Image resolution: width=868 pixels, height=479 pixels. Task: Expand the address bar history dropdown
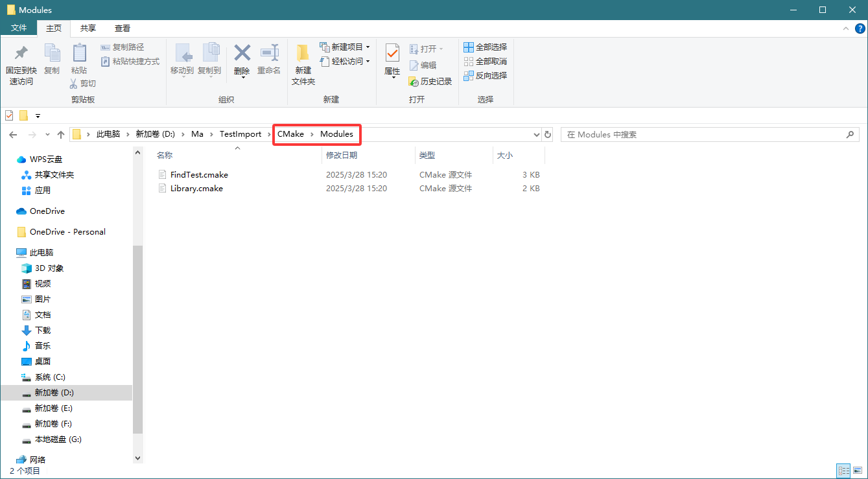coord(536,134)
